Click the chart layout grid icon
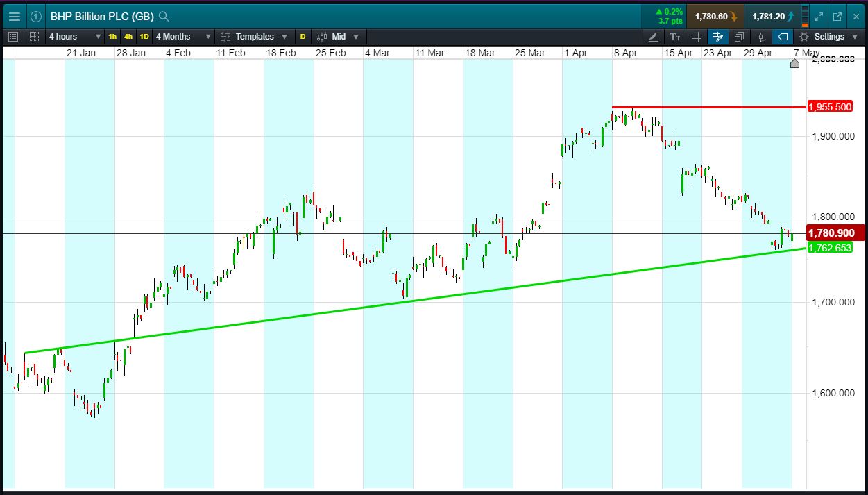Screen dimensions: 868x495 click(x=34, y=37)
